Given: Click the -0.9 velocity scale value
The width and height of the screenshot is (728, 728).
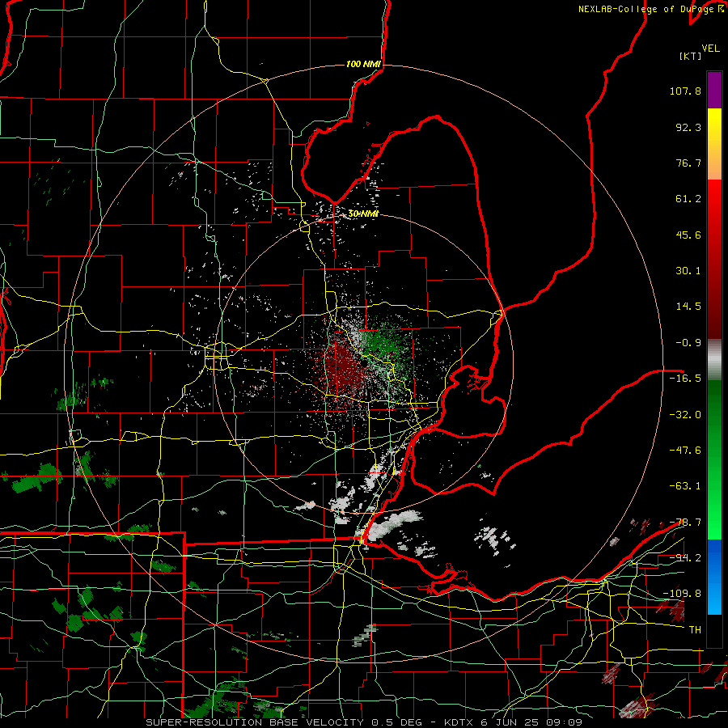Looking at the screenshot, I should (x=688, y=343).
